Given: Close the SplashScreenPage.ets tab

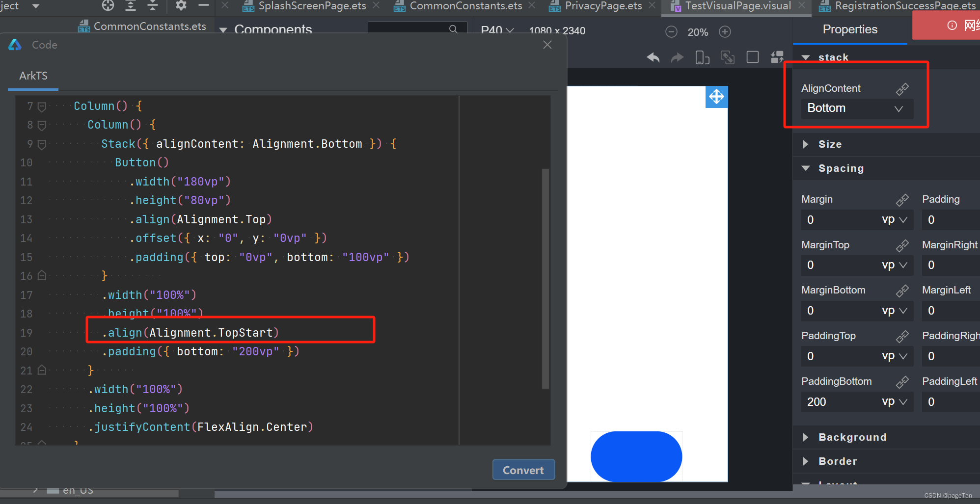Looking at the screenshot, I should click(x=376, y=5).
